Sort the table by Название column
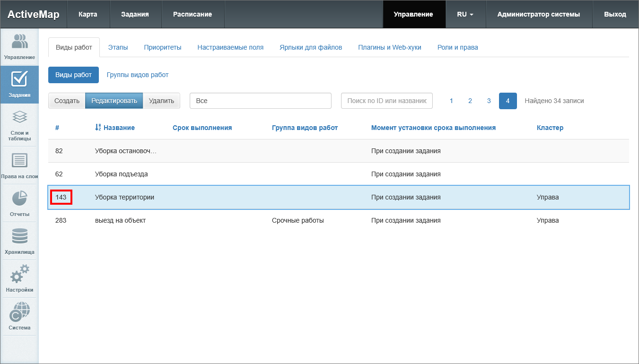Viewport: 639px width, 364px height. pyautogui.click(x=119, y=128)
